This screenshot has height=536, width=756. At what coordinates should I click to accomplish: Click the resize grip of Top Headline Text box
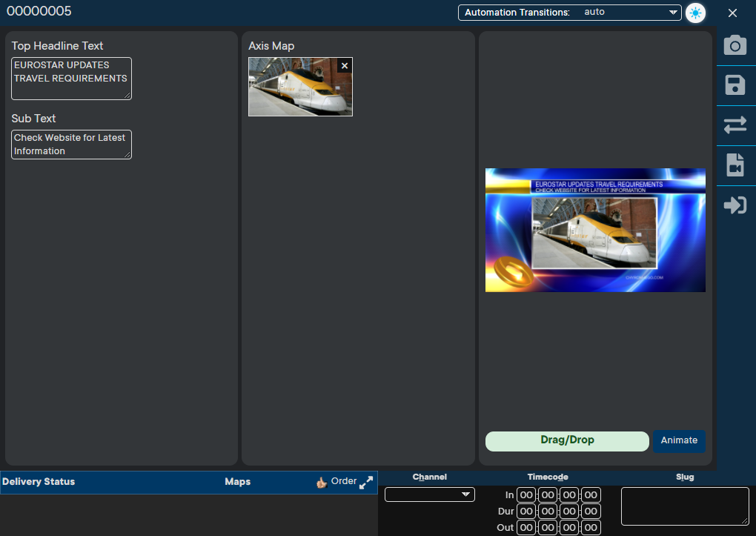click(x=127, y=96)
